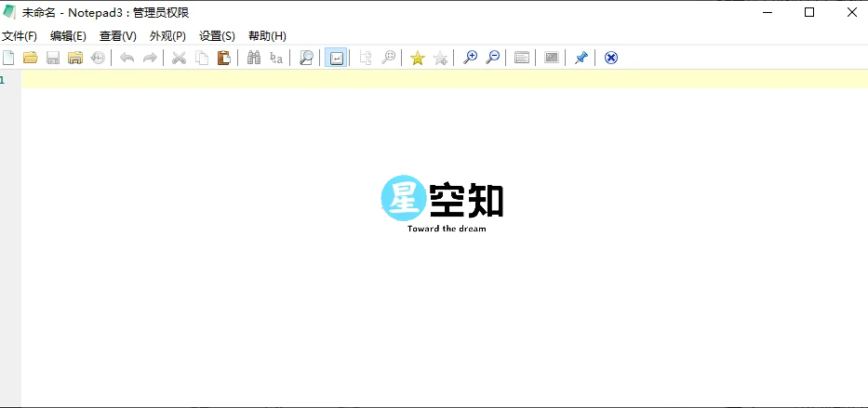
Task: Click the blue circle X exit icon
Action: coord(610,58)
